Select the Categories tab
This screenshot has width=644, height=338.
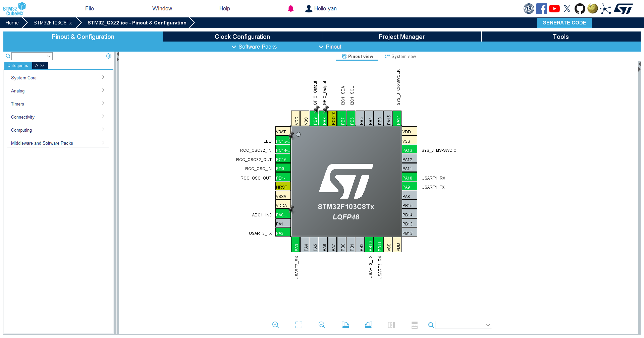click(18, 66)
